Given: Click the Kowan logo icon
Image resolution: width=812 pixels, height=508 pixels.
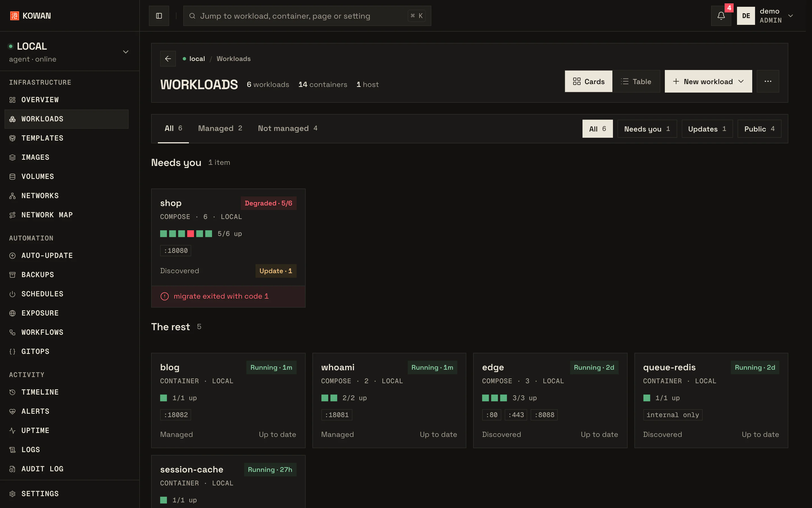Looking at the screenshot, I should point(14,16).
